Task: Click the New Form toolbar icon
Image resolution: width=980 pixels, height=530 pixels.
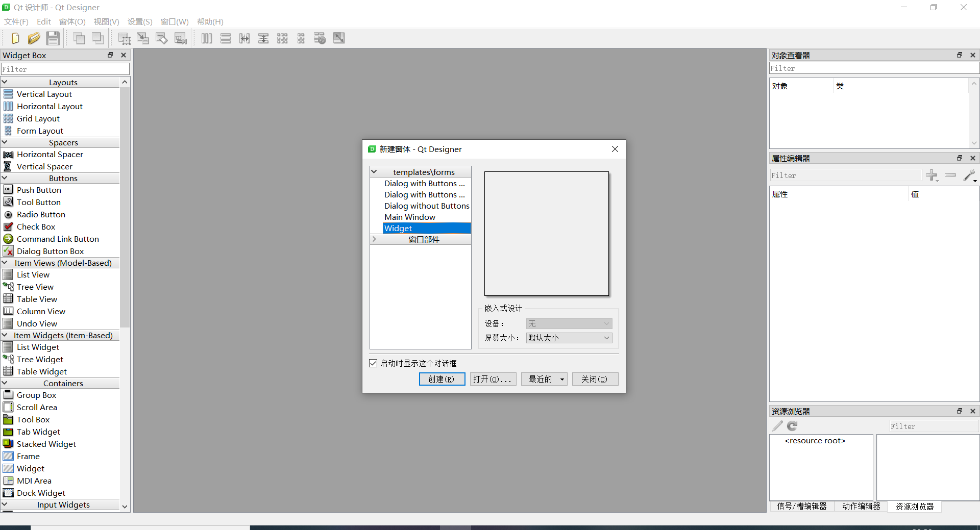Action: click(15, 38)
